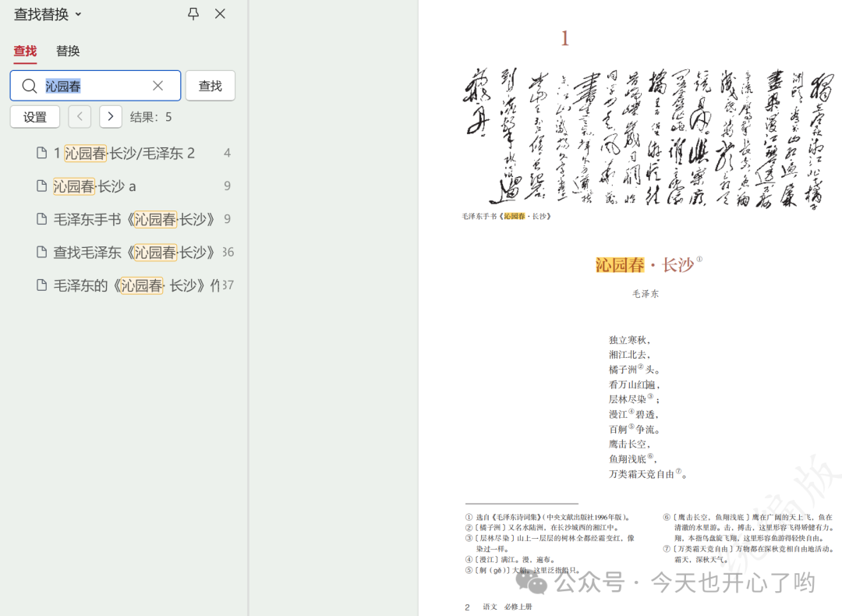
Task: Click the page icon of result '沁园春·长沙 a'
Action: pyautogui.click(x=41, y=186)
